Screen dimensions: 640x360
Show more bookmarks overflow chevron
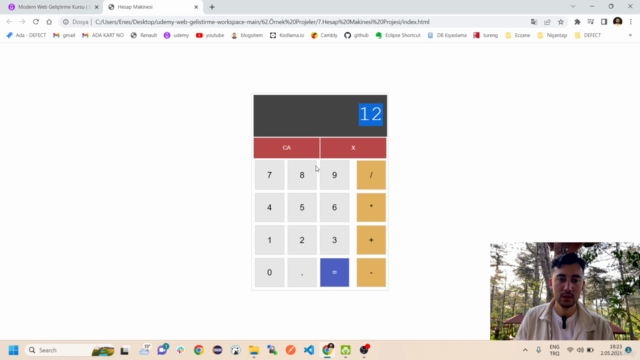pyautogui.click(x=630, y=36)
